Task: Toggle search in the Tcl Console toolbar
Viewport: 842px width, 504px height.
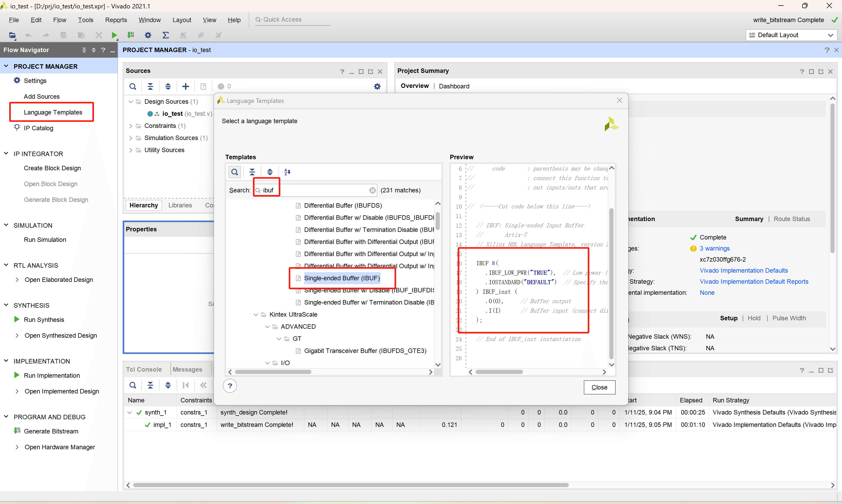Action: 133,385
